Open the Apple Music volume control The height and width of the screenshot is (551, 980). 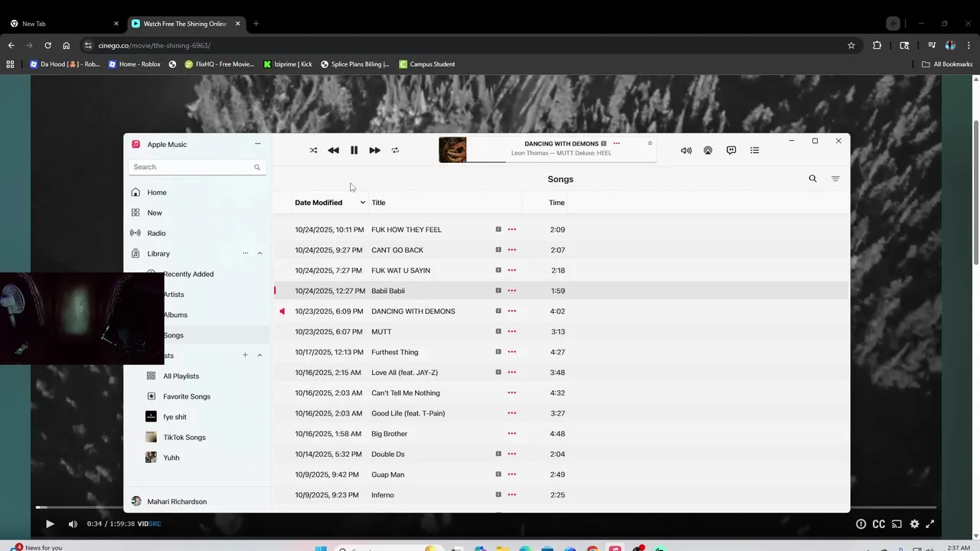pyautogui.click(x=686, y=150)
